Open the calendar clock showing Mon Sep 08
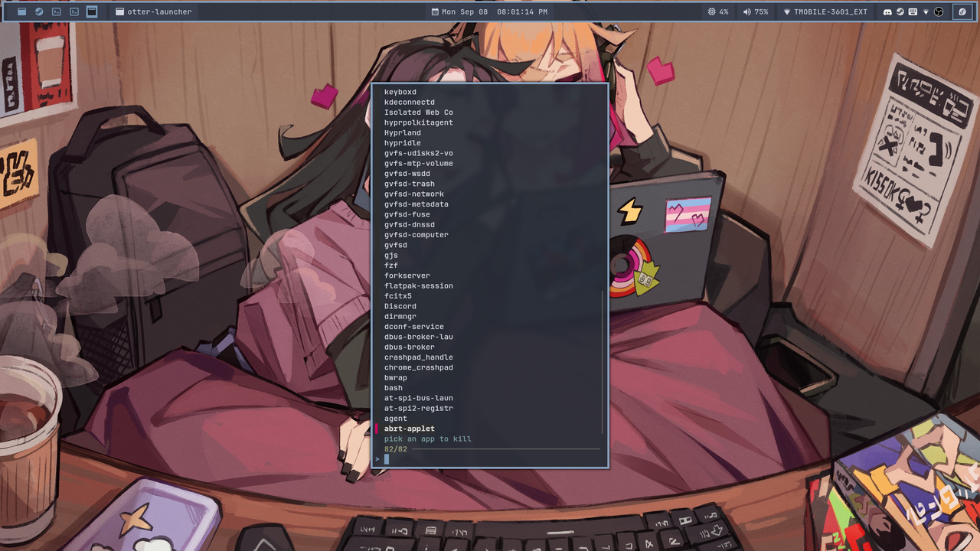This screenshot has width=980, height=551. [x=489, y=12]
